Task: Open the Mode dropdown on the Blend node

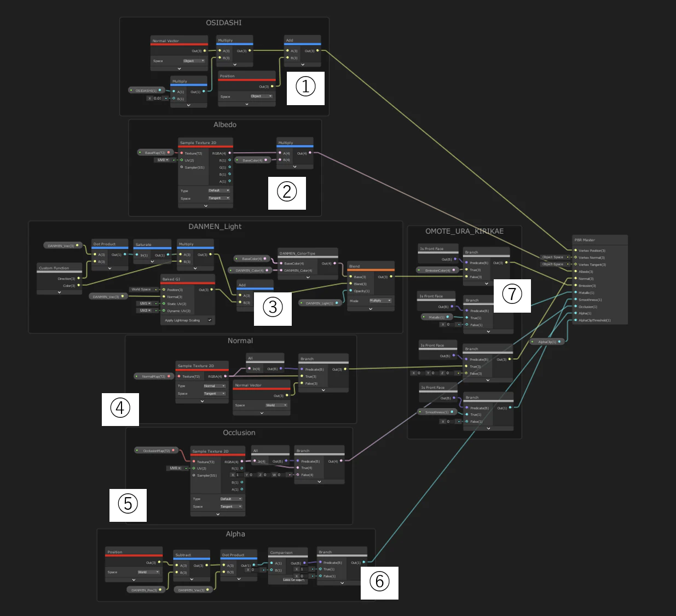Action: coord(380,301)
